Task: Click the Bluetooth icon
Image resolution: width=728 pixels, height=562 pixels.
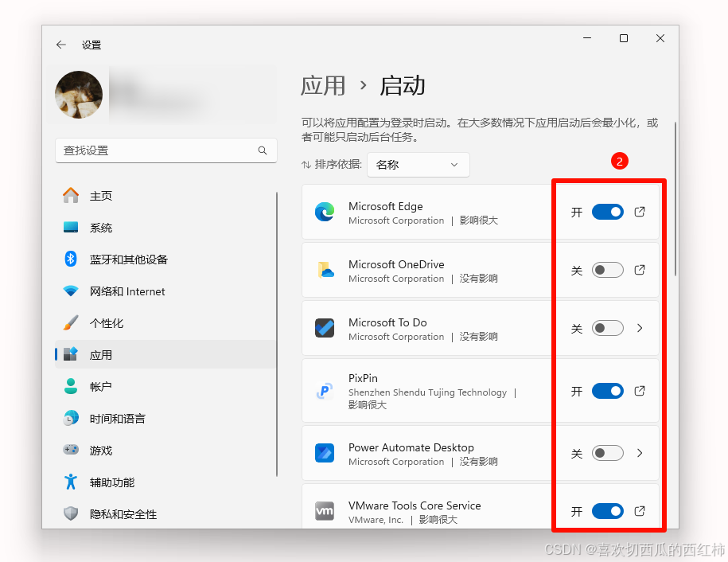Action: (x=71, y=259)
